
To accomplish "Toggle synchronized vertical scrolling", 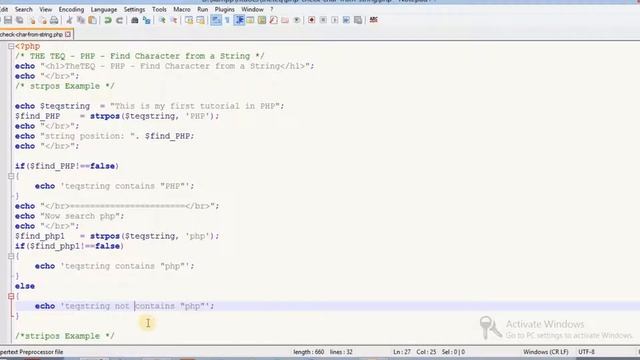I will (x=189, y=20).
